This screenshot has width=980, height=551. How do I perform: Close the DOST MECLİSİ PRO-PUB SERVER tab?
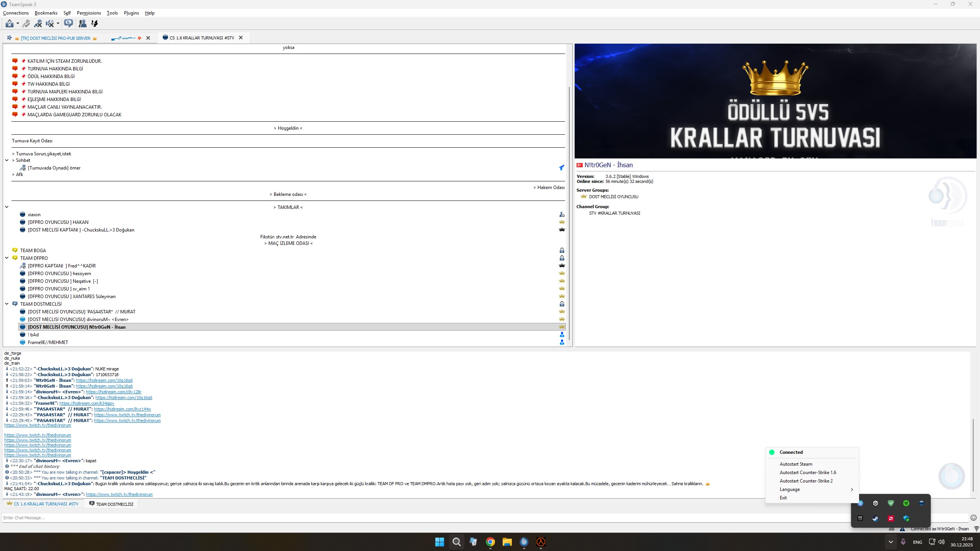pos(148,38)
